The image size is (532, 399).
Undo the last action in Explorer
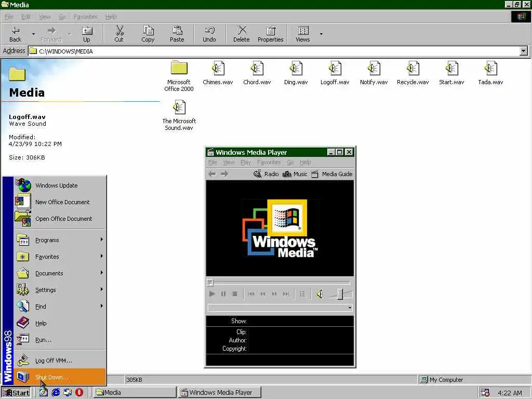tap(209, 34)
